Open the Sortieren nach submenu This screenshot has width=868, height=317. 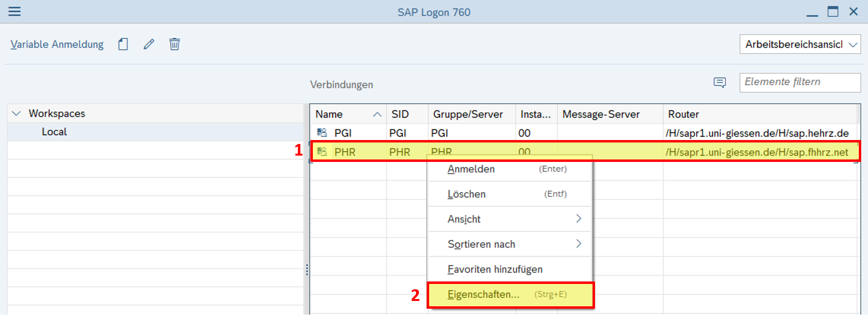click(509, 244)
